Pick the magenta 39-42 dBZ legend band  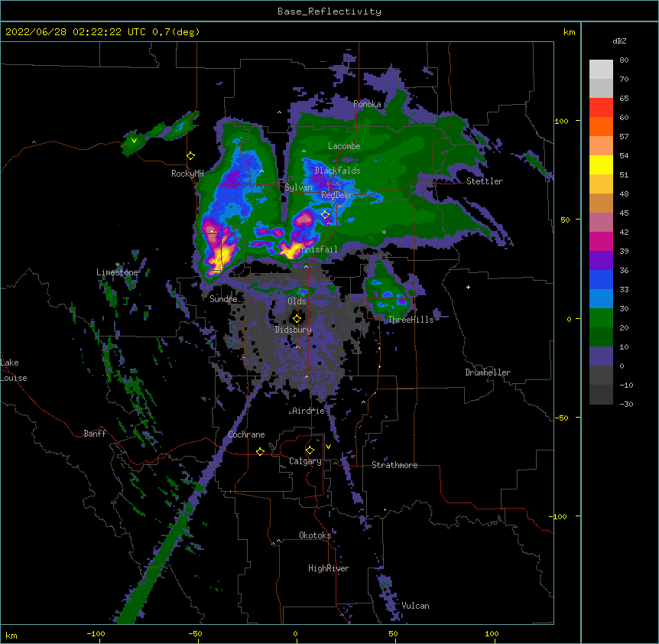point(601,241)
